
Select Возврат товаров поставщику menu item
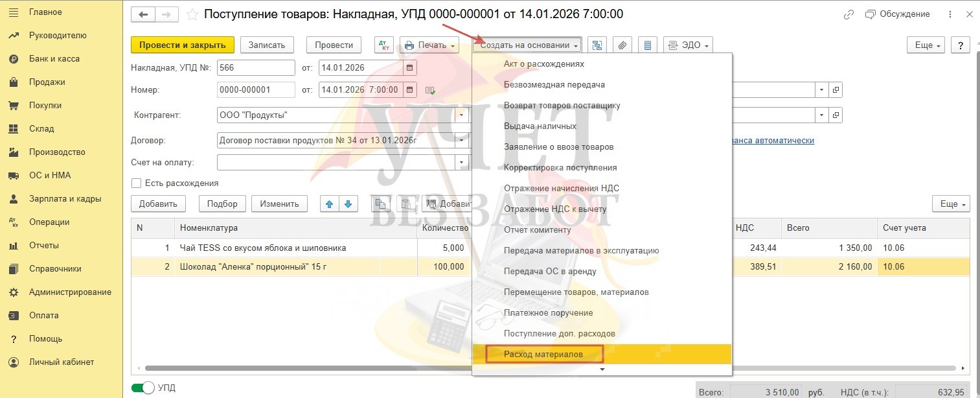click(602, 106)
